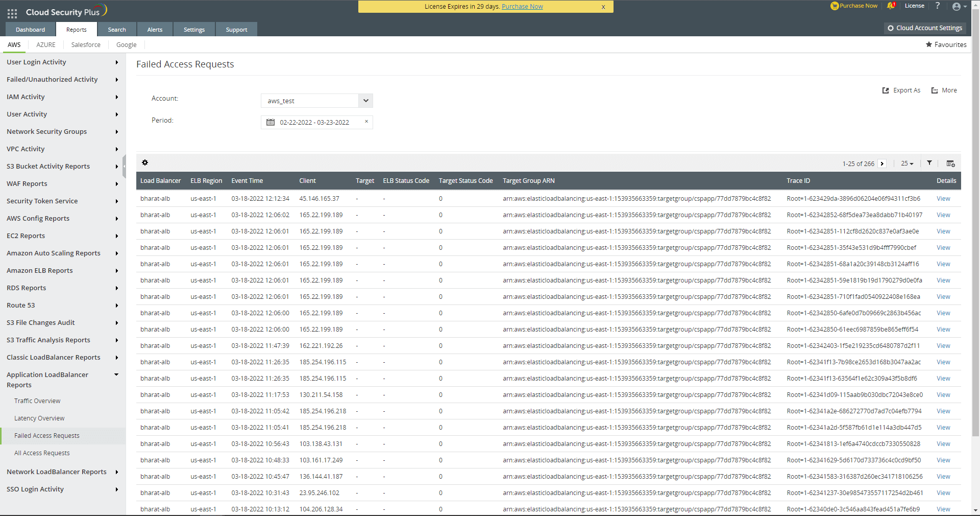980x516 pixels.
Task: Expand Route 53 menu
Action: (63, 305)
